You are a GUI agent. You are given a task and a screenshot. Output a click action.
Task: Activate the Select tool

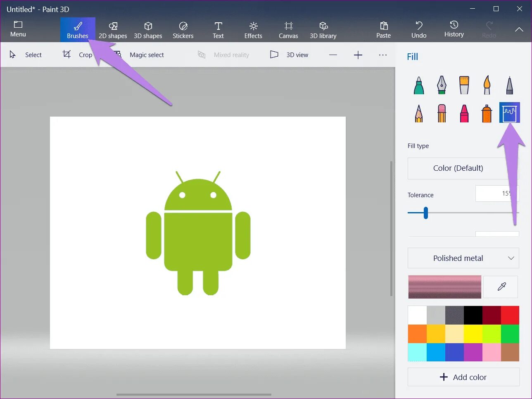(26, 55)
